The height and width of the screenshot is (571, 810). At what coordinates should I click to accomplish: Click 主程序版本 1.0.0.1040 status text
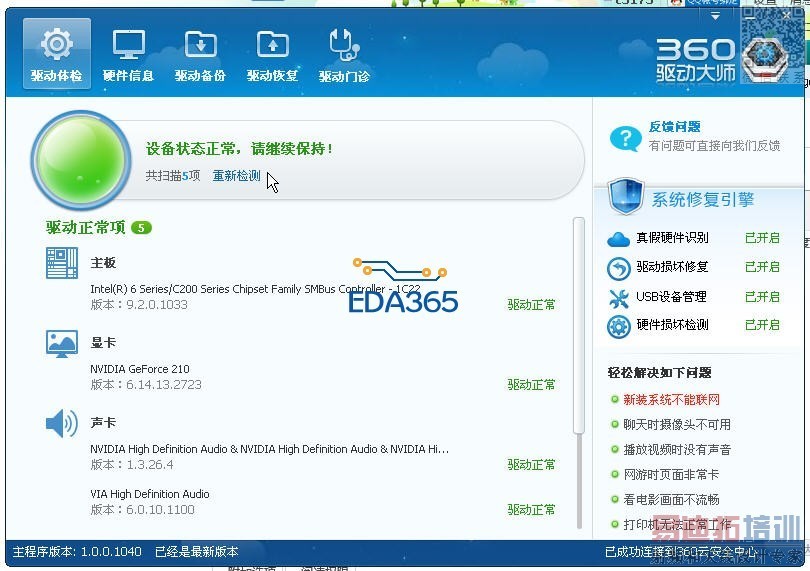pos(77,552)
